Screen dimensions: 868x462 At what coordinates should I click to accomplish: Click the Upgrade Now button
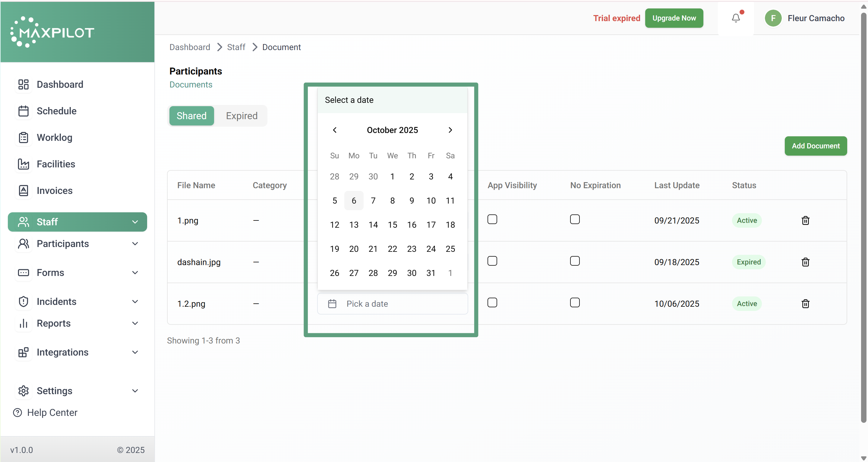click(674, 18)
